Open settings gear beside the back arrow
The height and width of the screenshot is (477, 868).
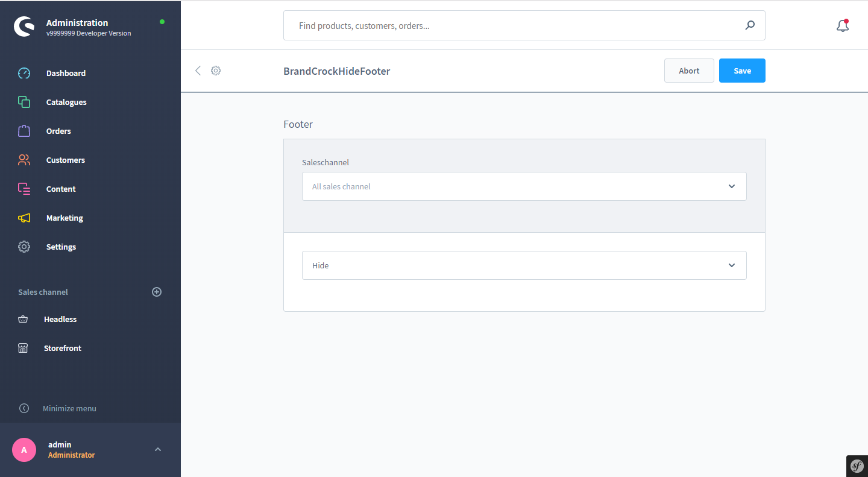(216, 71)
